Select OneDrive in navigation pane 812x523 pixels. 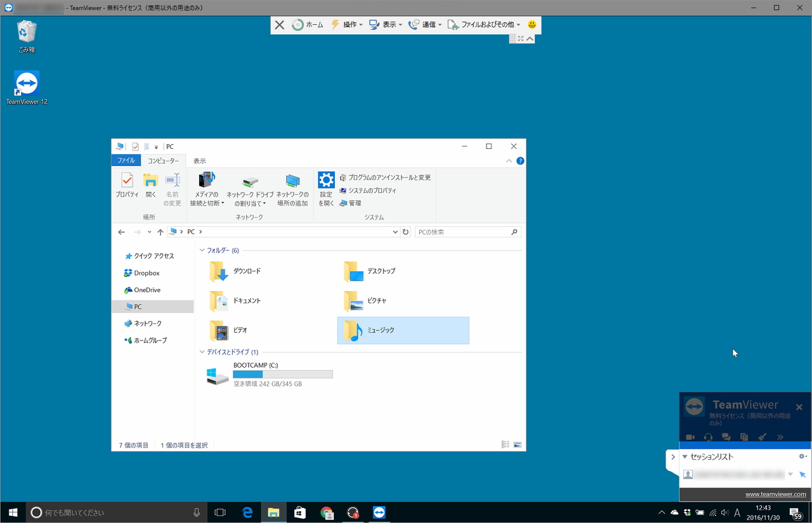click(142, 290)
